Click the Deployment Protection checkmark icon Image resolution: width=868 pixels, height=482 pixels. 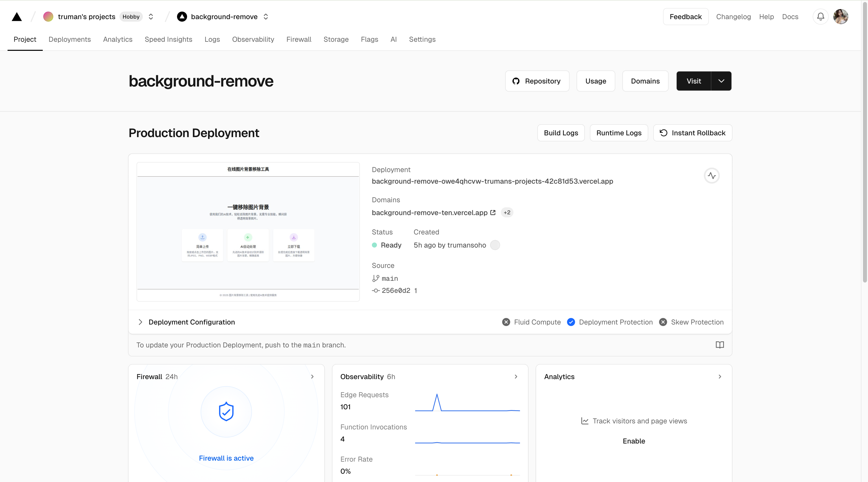[571, 322]
